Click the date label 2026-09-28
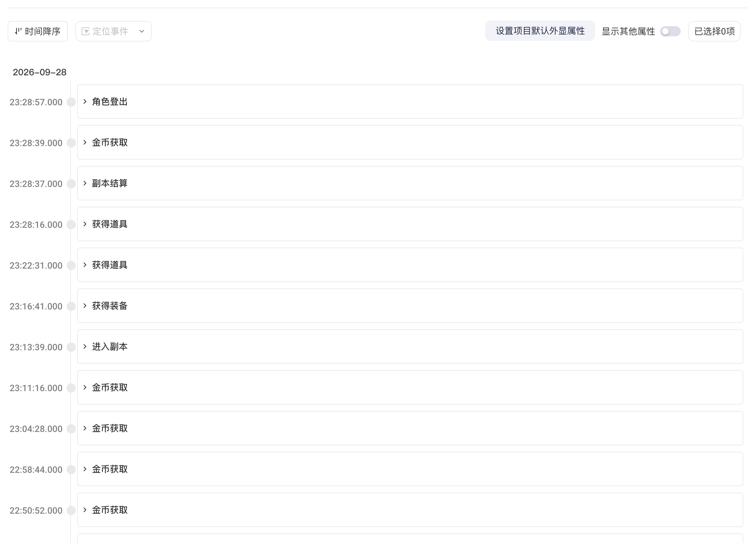The width and height of the screenshot is (756, 543). [40, 72]
